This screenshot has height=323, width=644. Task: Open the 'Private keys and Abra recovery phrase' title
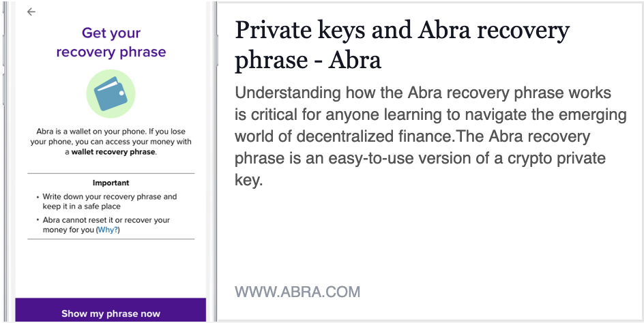402,45
